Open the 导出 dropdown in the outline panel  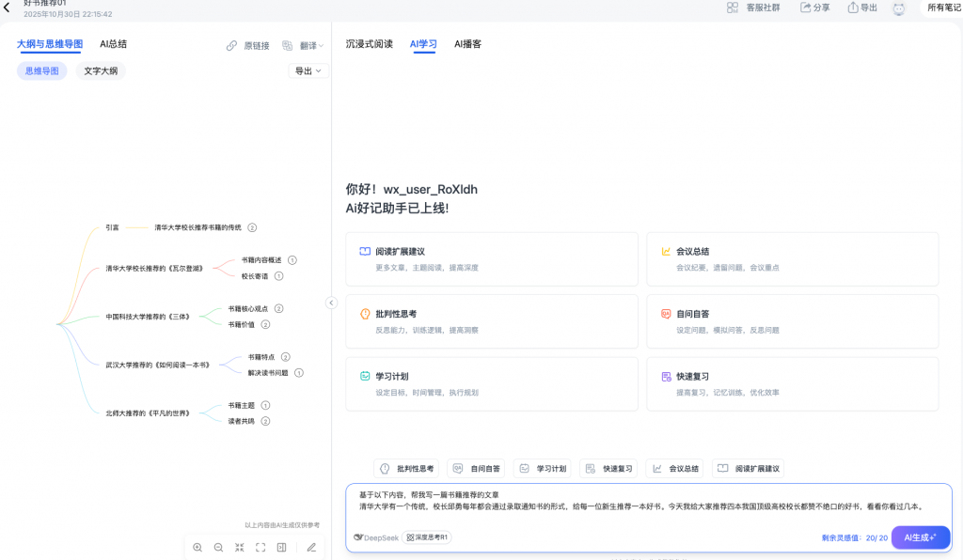[x=308, y=70]
